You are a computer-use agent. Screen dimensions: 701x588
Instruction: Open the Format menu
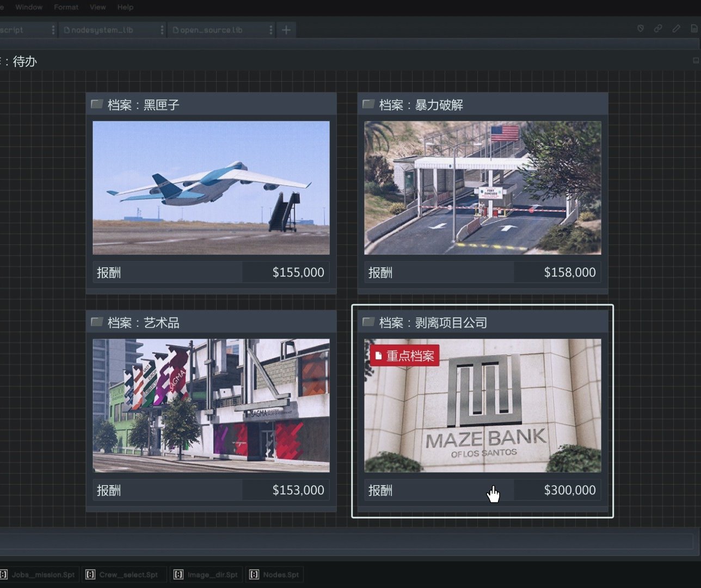(x=66, y=7)
